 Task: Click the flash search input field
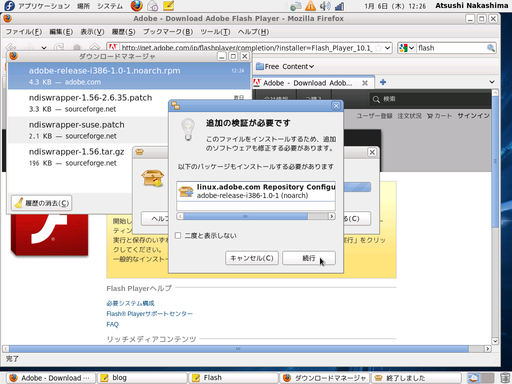451,48
